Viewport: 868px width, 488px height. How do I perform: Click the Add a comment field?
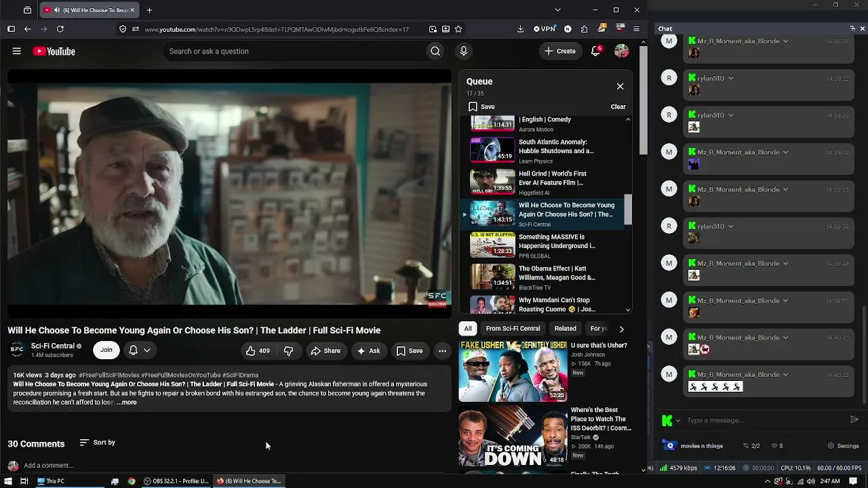coord(234,466)
